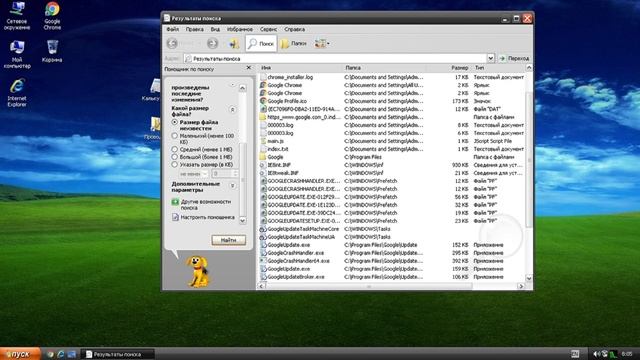The image size is (640, 360).
Task: Select Маленький (менее 100 КБ) radio option
Action: coord(174,136)
